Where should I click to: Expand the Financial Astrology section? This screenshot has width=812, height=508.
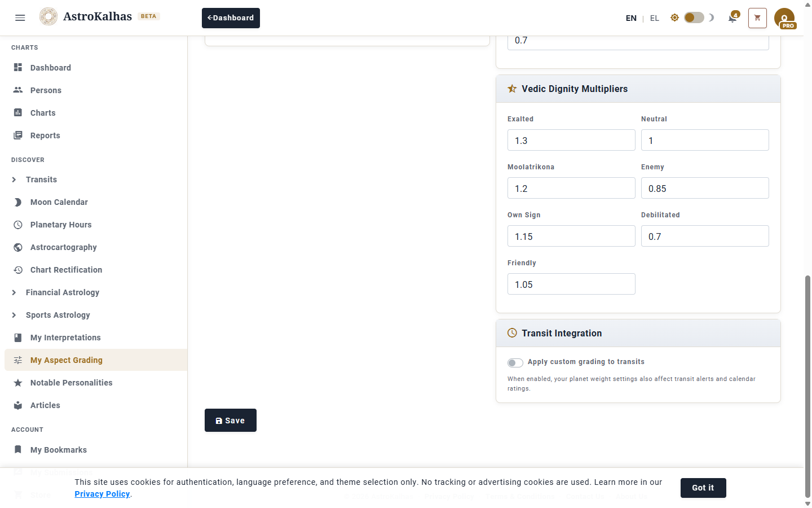[14, 292]
